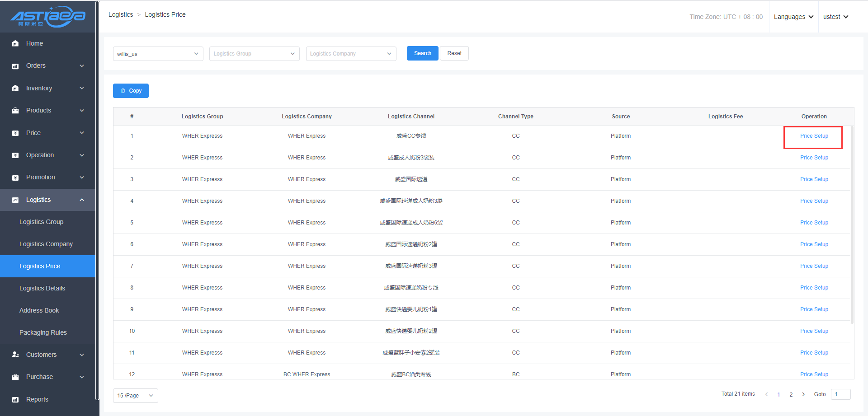Click the Customers people icon
This screenshot has width=868, height=416.
click(15, 355)
